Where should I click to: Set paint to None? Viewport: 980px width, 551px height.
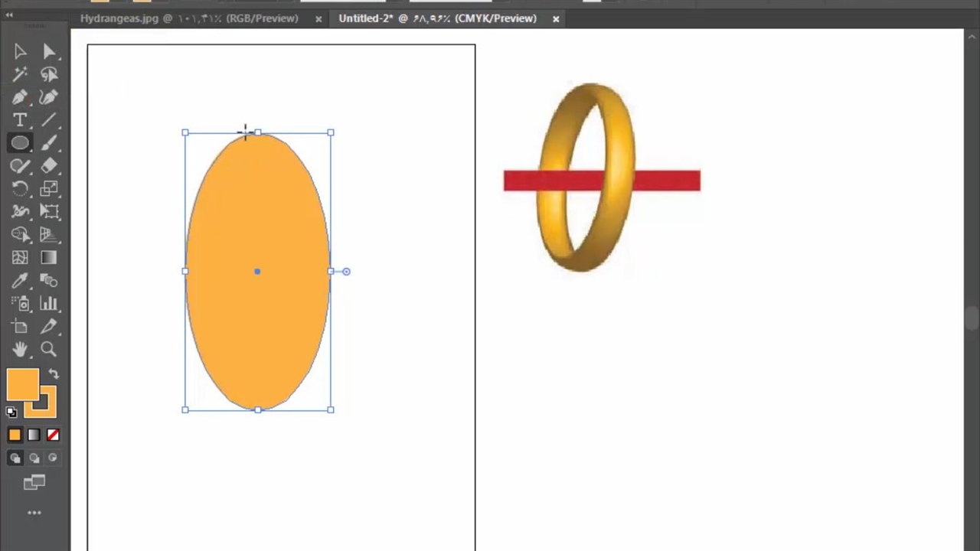pyautogui.click(x=53, y=435)
